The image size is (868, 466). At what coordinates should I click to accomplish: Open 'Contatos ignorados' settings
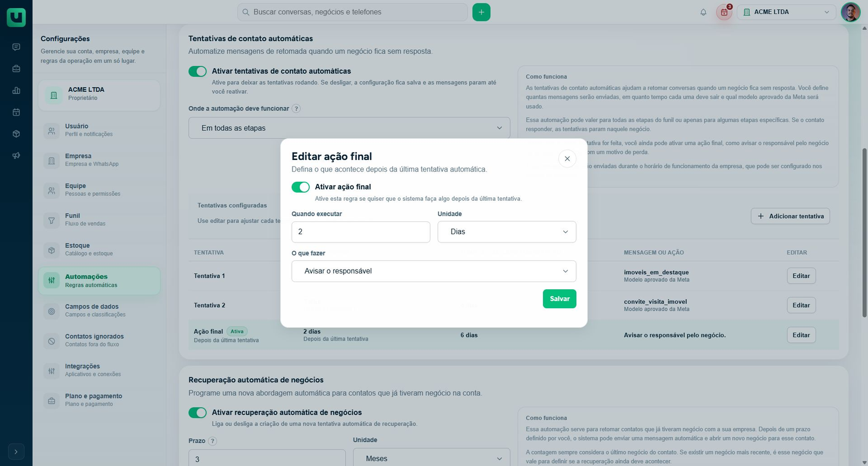point(99,341)
